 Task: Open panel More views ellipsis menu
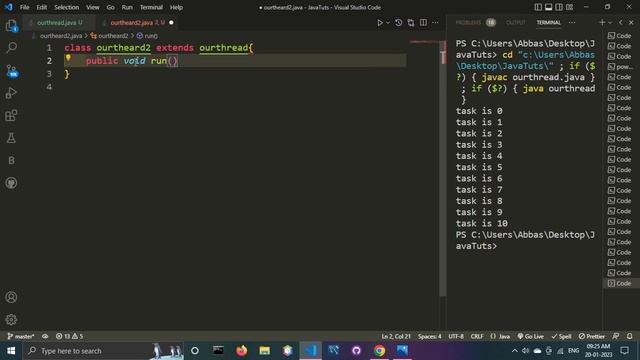[x=572, y=23]
